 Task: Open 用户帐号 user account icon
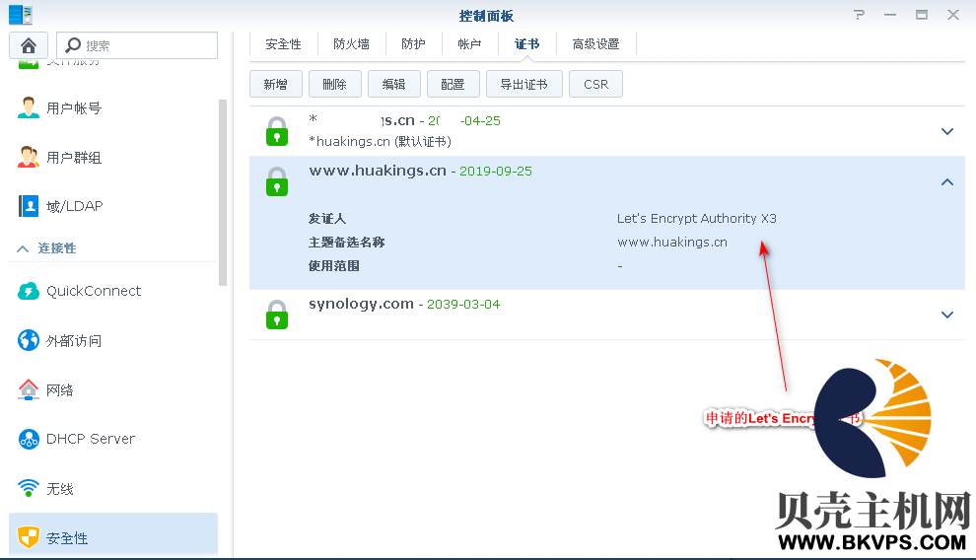pos(28,107)
